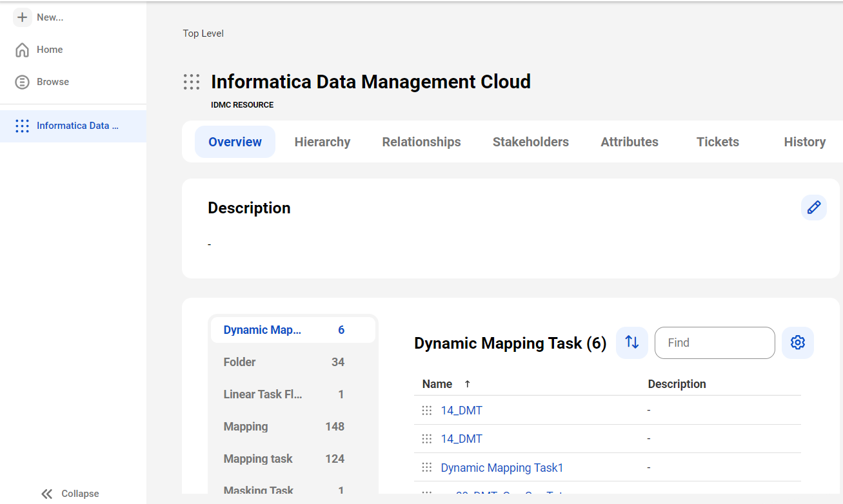
Task: Open the Dynamic Mapping Task1 link
Action: pyautogui.click(x=502, y=468)
